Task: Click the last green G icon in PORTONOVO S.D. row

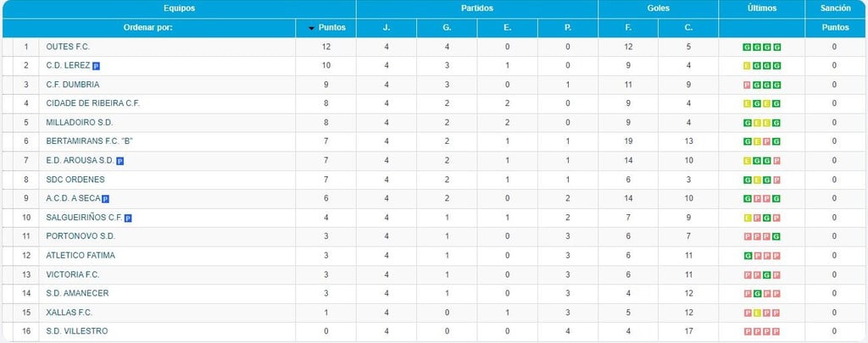Action: 776,237
